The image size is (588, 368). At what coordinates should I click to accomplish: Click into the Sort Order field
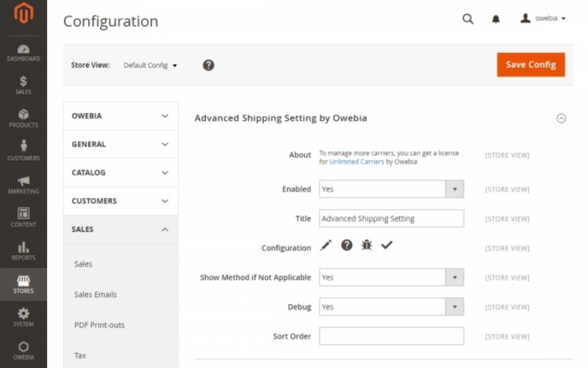click(392, 336)
